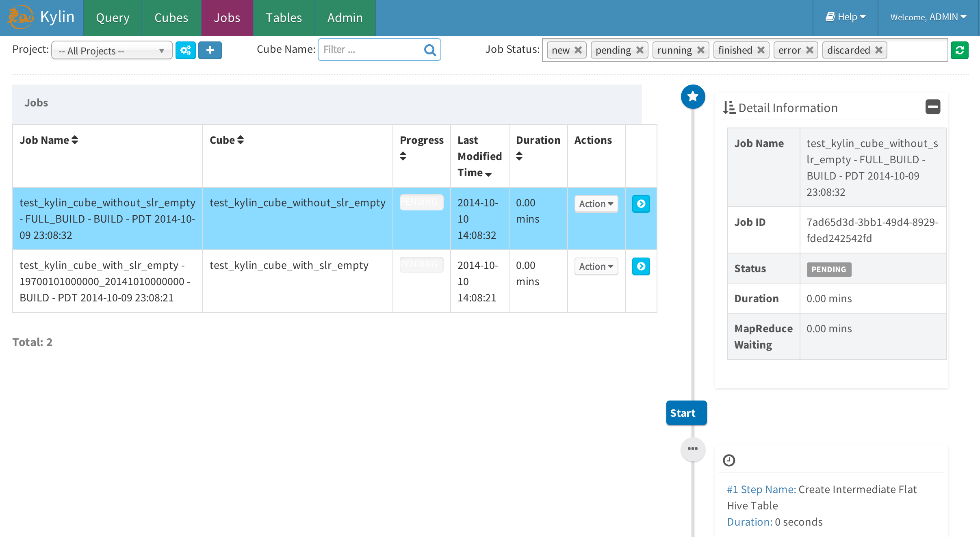The width and height of the screenshot is (980, 537).
Task: Click the Detail Information sort icon
Action: tap(729, 108)
